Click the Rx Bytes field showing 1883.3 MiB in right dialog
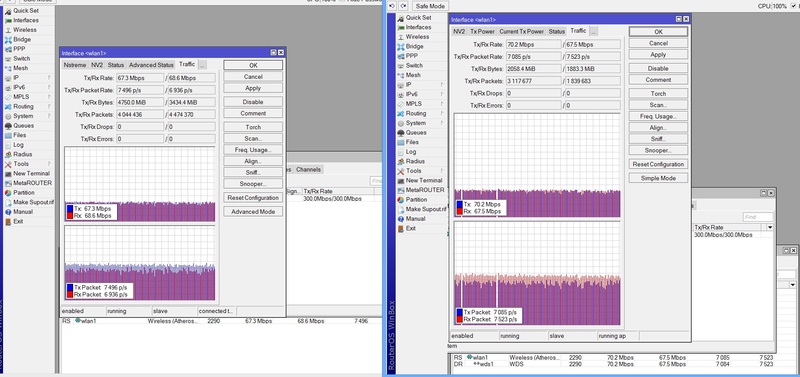The height and width of the screenshot is (377, 800). click(x=592, y=69)
